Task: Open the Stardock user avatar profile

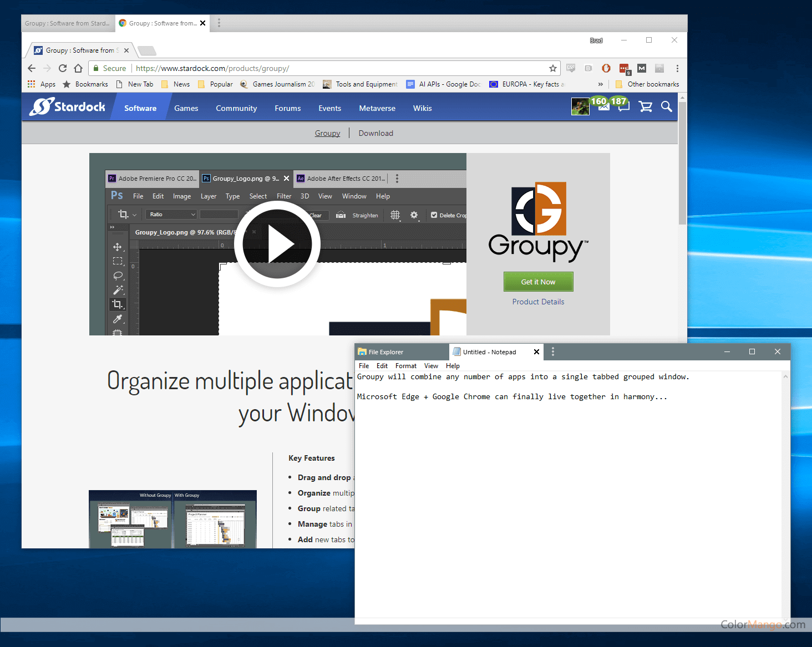Action: (580, 106)
